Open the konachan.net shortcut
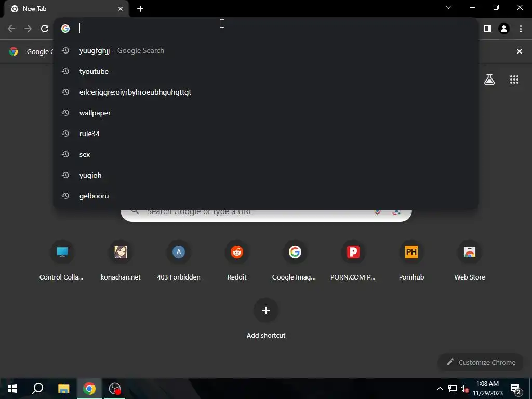 (x=121, y=261)
